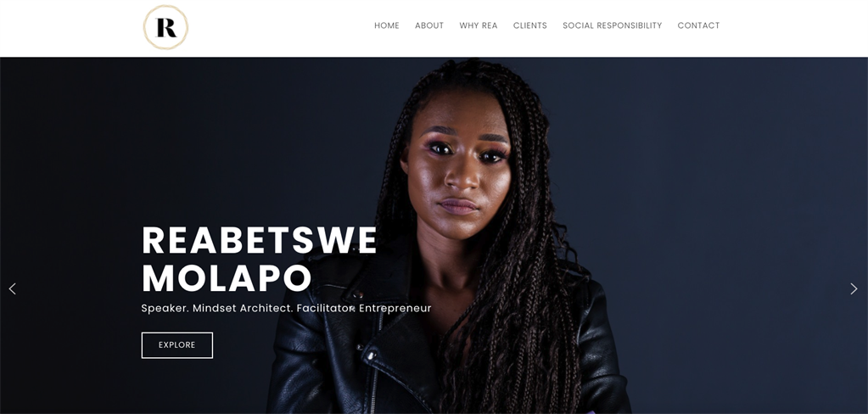Go to previous slide with left arrow
Screen dimensions: 868x414
tap(12, 288)
